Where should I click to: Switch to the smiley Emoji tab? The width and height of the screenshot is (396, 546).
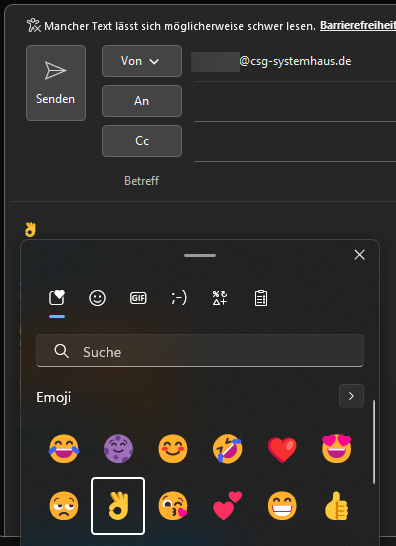click(98, 298)
